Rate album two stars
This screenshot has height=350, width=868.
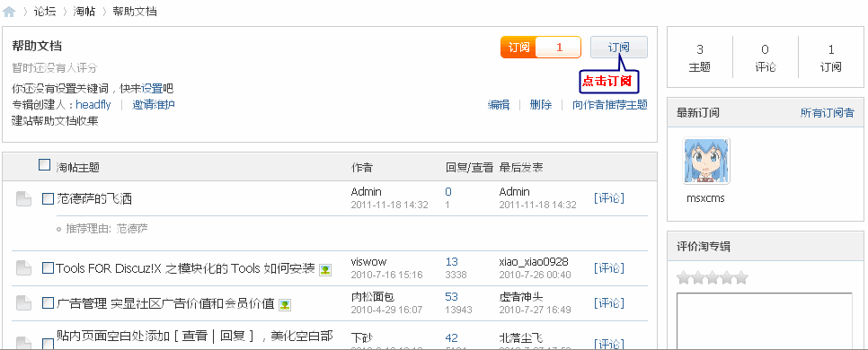coord(698,277)
